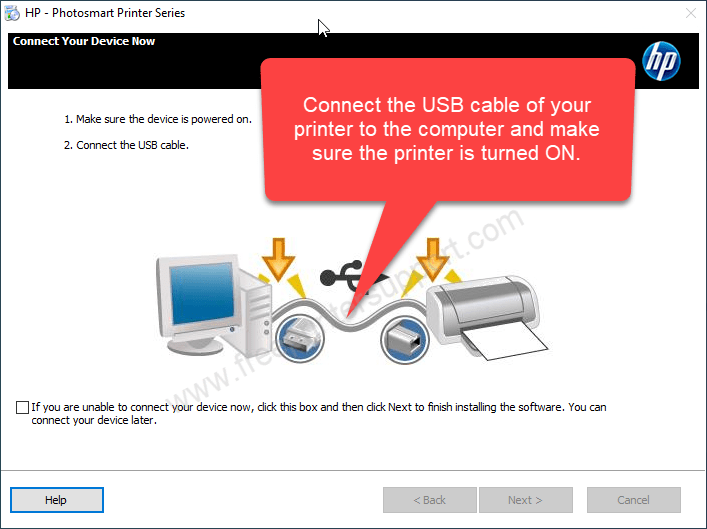Screen dimensions: 707x529
Task: Click the orange arrow above the computer
Action: pos(278,258)
